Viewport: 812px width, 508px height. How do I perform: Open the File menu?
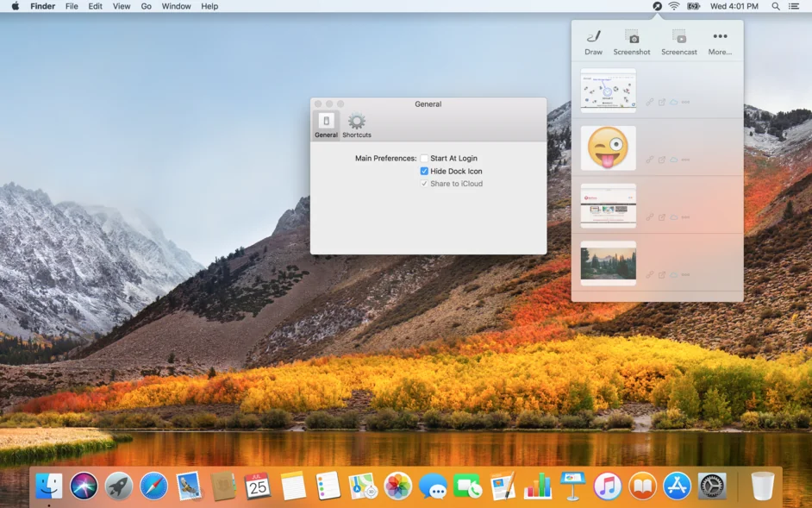coord(72,6)
